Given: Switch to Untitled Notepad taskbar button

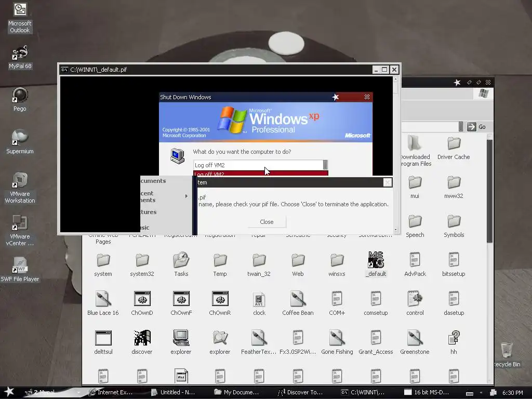Looking at the screenshot, I should [x=173, y=392].
